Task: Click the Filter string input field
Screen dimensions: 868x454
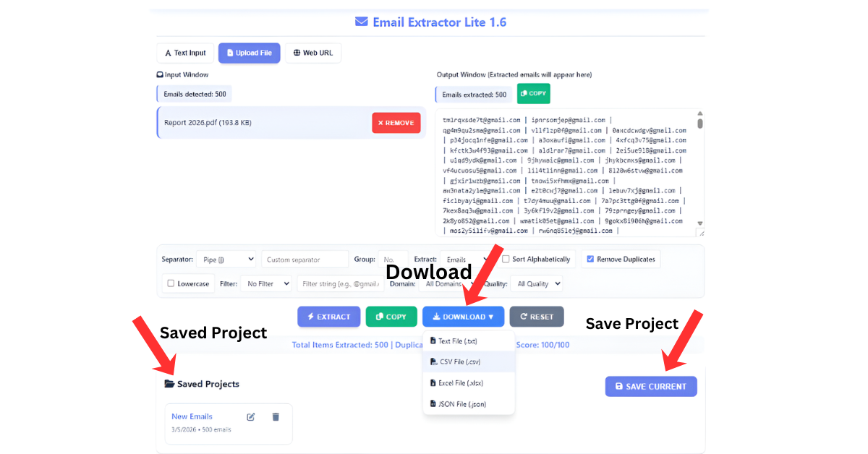Action: point(341,284)
